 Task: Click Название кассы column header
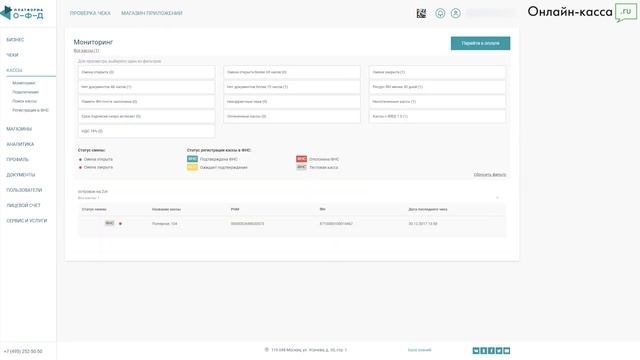(x=166, y=209)
